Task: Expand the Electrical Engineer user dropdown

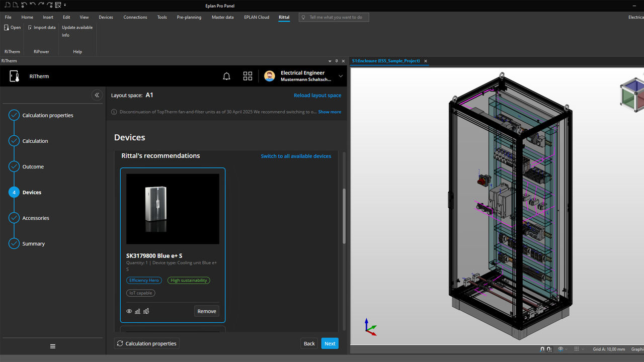Action: click(341, 76)
